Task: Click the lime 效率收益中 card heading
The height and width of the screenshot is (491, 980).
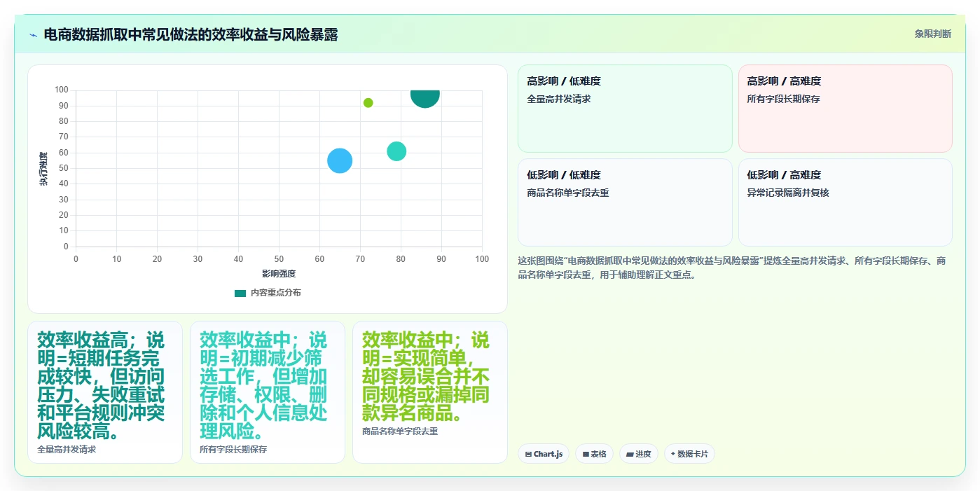Action: (x=426, y=377)
